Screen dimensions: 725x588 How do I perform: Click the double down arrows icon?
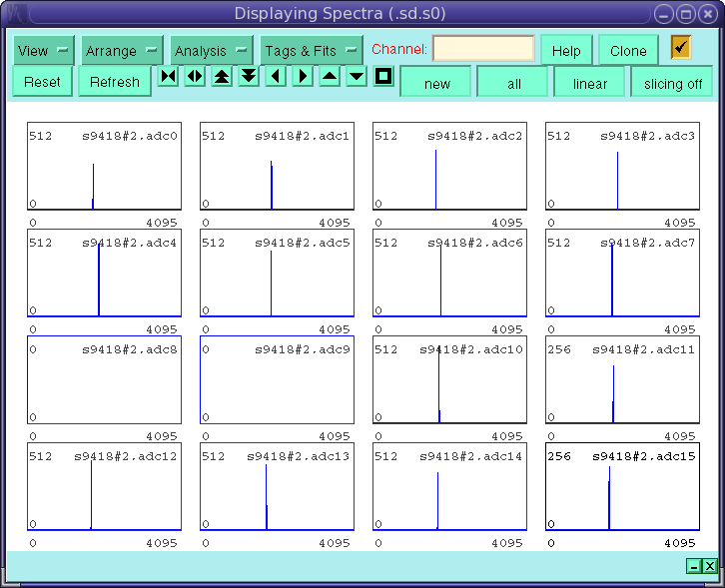point(249,77)
